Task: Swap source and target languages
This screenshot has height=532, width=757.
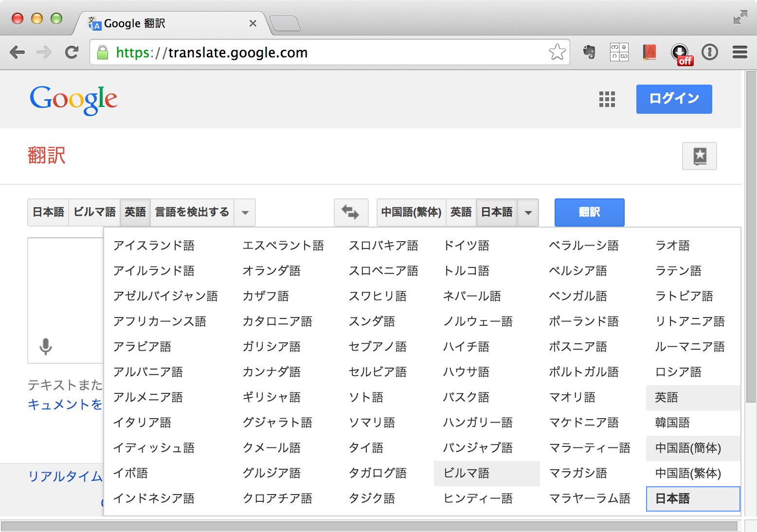Action: pos(350,213)
